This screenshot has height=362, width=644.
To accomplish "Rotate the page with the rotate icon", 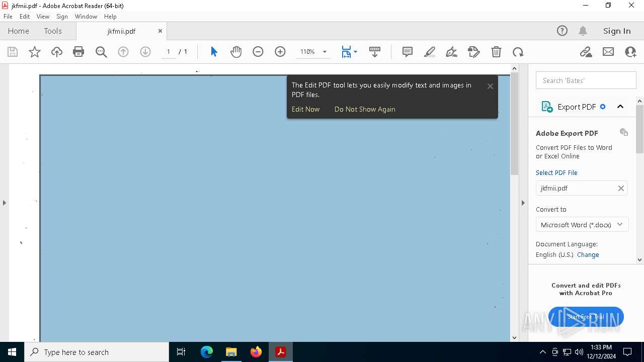I will pos(518,52).
